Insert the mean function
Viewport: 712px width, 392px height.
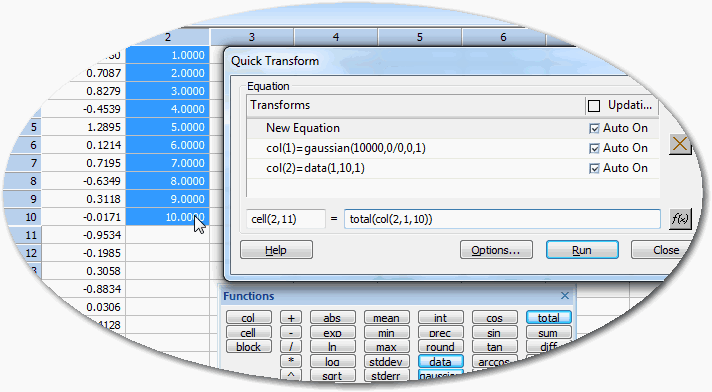tap(386, 318)
